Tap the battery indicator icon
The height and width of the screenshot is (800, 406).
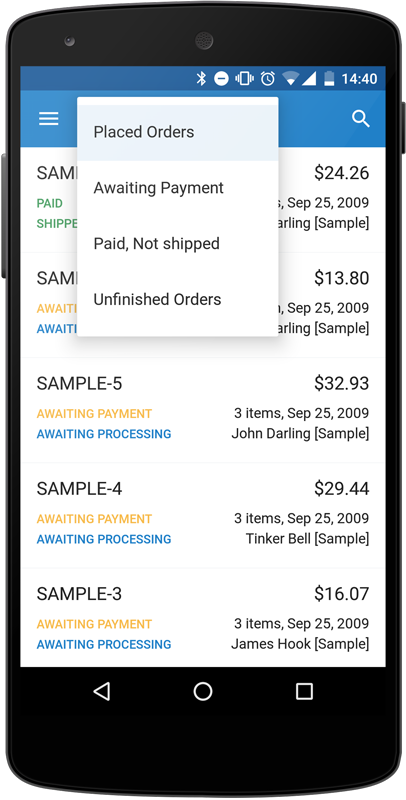pos(329,79)
